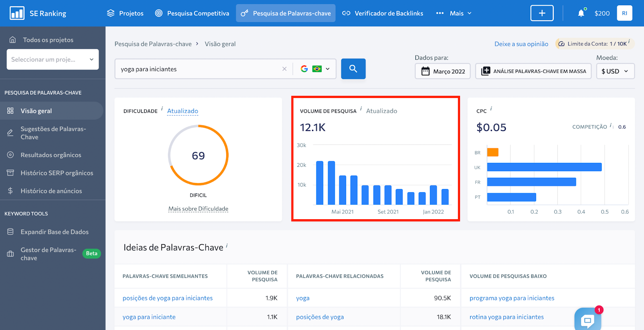Screen dimensions: 644x330
Task: Click the Resultados orgânicos circle icon
Action: (10, 155)
